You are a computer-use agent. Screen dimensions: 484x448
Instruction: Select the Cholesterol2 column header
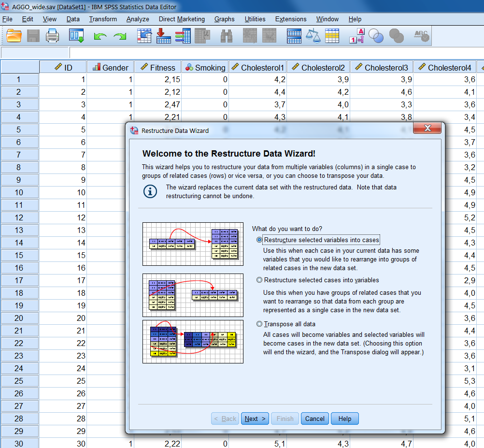click(318, 66)
